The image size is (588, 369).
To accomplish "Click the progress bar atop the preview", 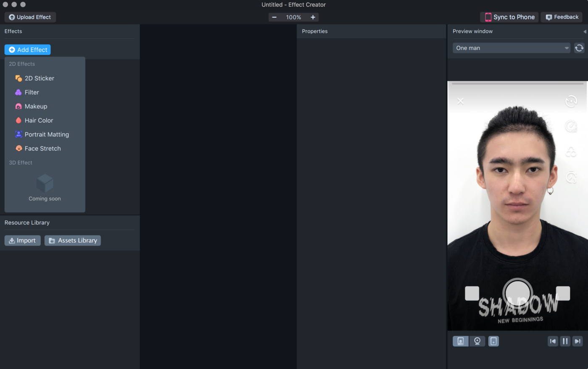I will tap(518, 84).
